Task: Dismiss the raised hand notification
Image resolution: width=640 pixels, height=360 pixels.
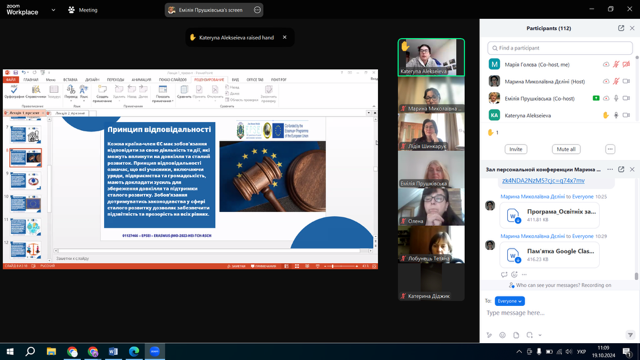Action: pos(284,38)
